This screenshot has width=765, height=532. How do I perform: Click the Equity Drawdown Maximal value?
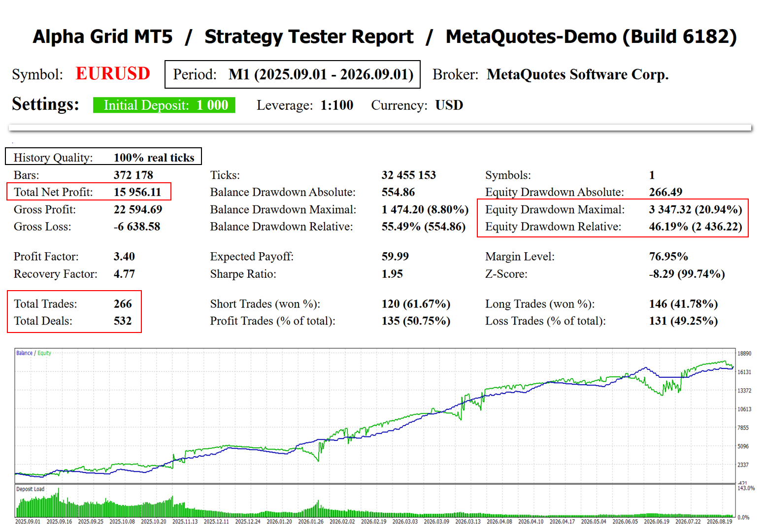point(696,209)
